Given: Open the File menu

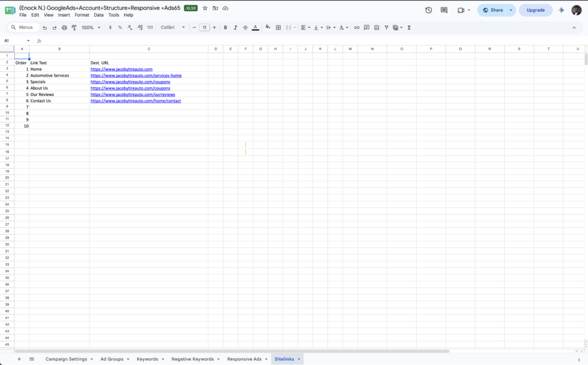Looking at the screenshot, I should click(23, 15).
